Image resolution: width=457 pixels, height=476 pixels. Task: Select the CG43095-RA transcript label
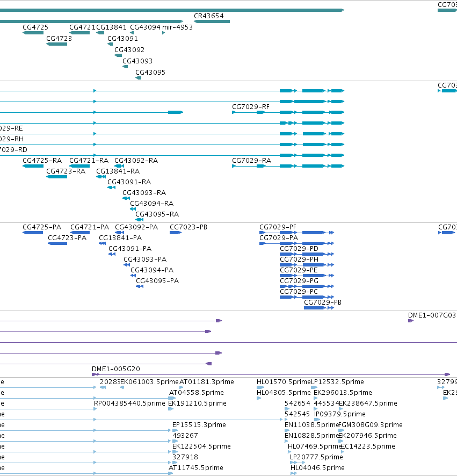157,214
